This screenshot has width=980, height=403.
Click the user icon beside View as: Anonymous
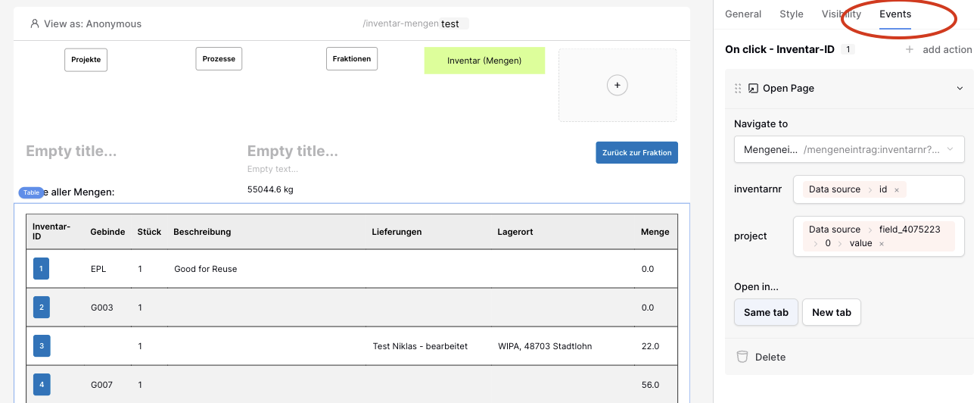pyautogui.click(x=35, y=23)
